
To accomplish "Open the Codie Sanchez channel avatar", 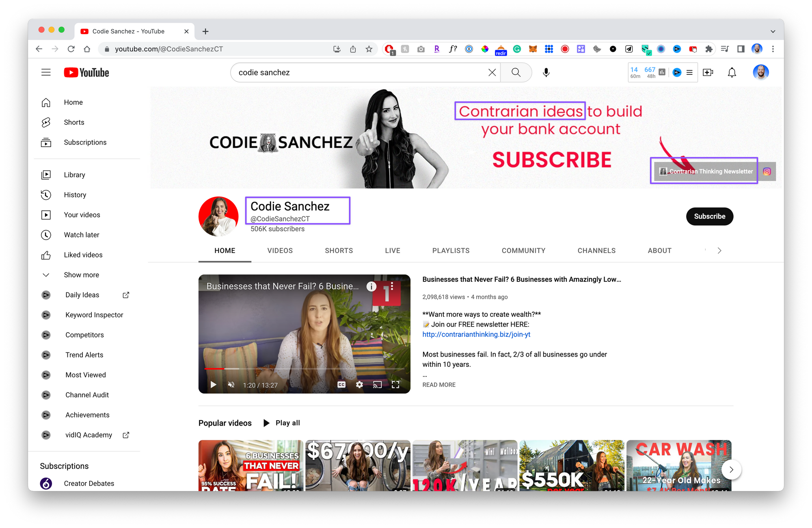I will pos(218,216).
